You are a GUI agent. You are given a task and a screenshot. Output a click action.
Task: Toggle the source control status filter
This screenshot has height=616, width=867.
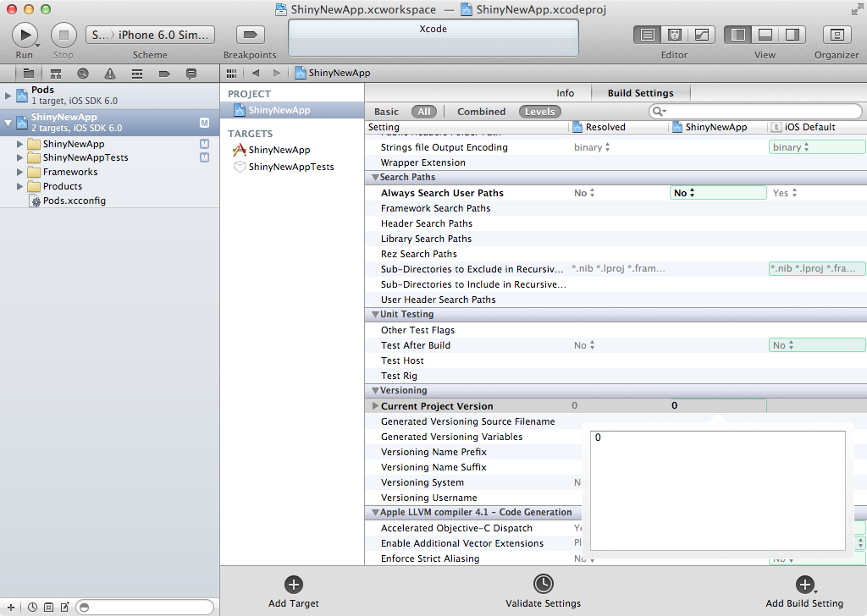click(x=48, y=608)
